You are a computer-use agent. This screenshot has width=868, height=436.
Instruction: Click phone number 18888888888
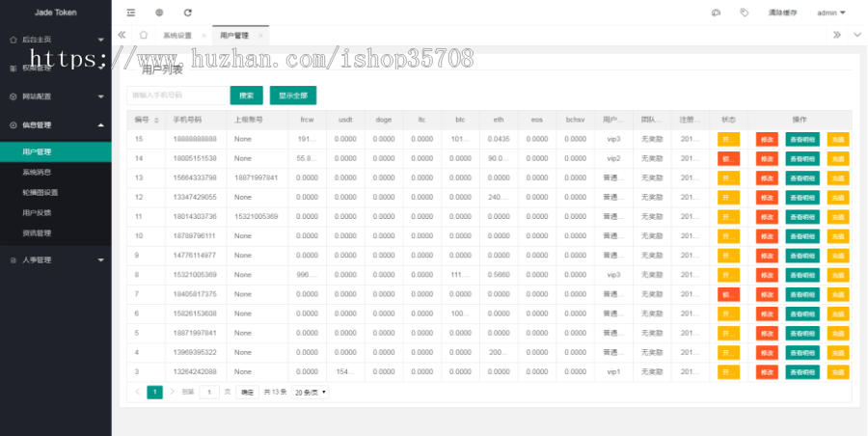(195, 139)
